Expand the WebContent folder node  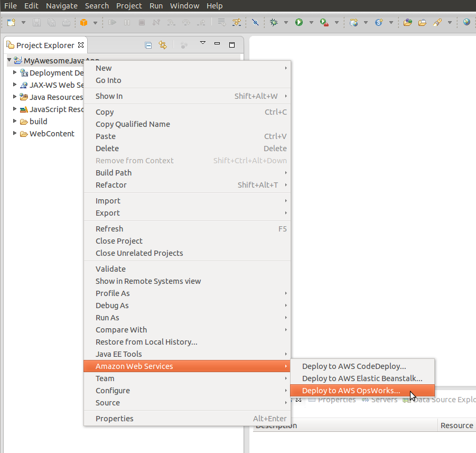(x=15, y=133)
